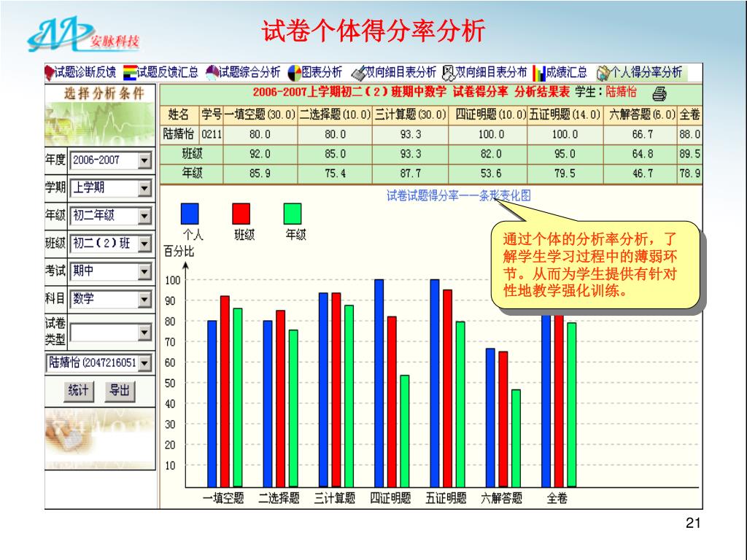Open 双向细目表分析 pencil icon

point(358,72)
